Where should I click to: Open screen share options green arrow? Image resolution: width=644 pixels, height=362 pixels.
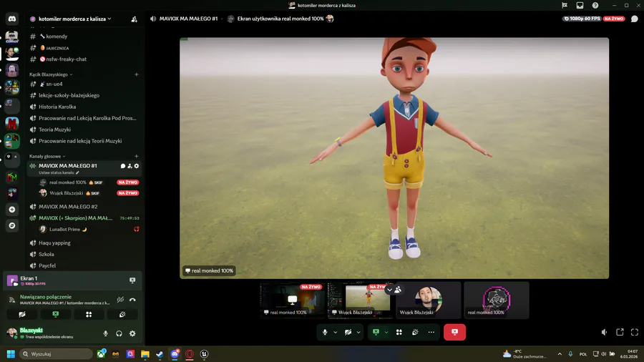386,332
